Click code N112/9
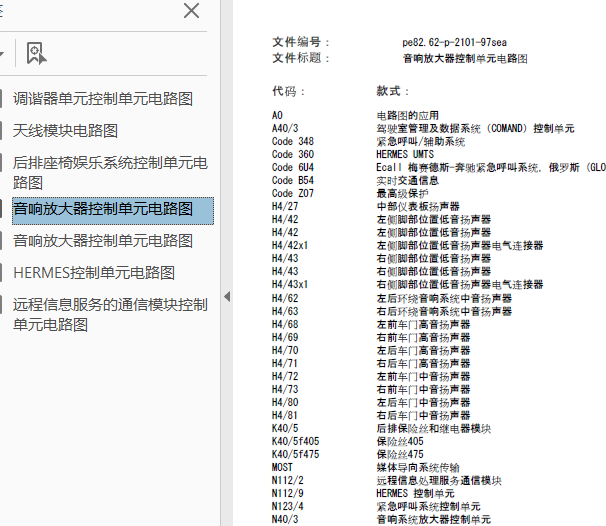This screenshot has height=526, width=606. [288, 493]
